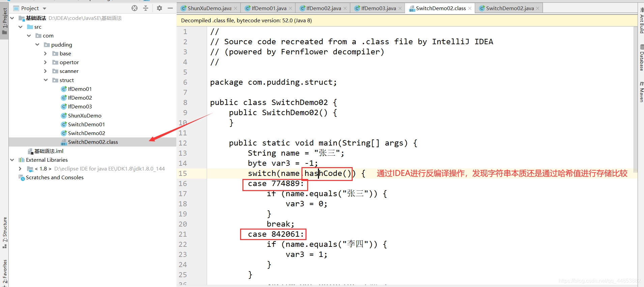Select IfDemo02 class in tree
This screenshot has height=287, width=644.
point(80,98)
